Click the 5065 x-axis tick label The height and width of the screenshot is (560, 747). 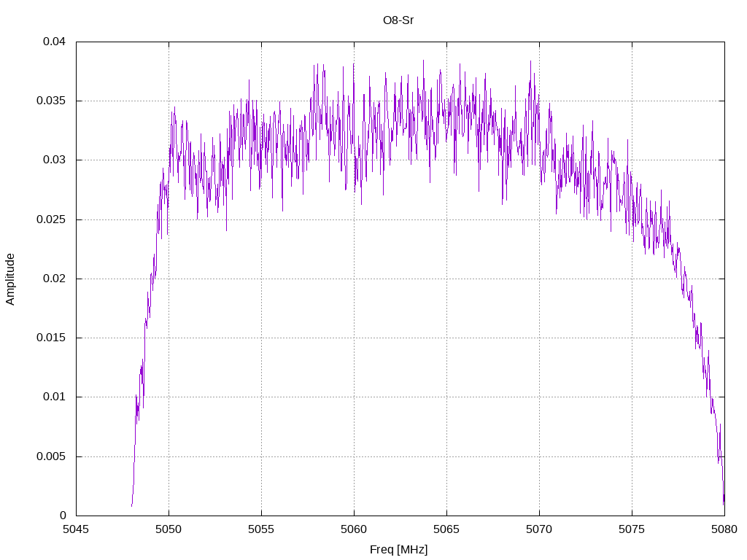(x=446, y=529)
